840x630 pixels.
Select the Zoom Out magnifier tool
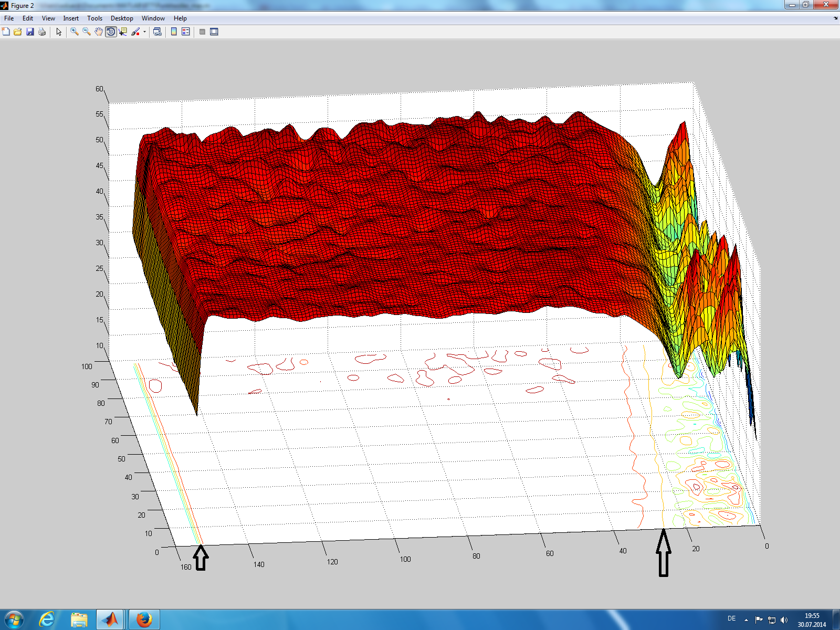87,32
